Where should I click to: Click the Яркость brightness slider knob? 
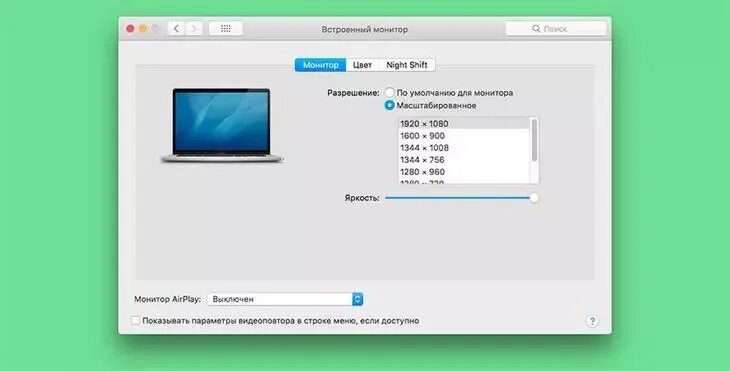coord(534,198)
